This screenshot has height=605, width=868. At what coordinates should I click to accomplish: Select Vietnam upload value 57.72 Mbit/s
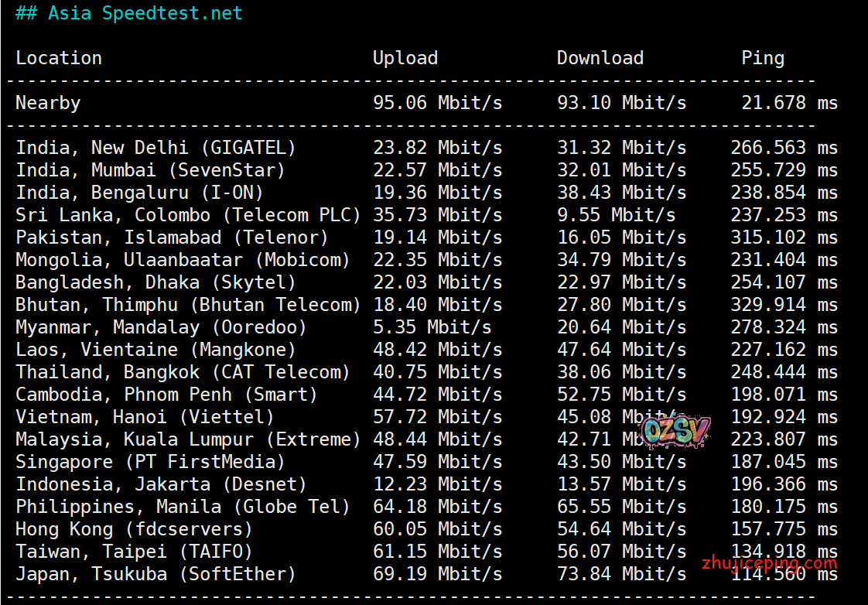coord(437,417)
